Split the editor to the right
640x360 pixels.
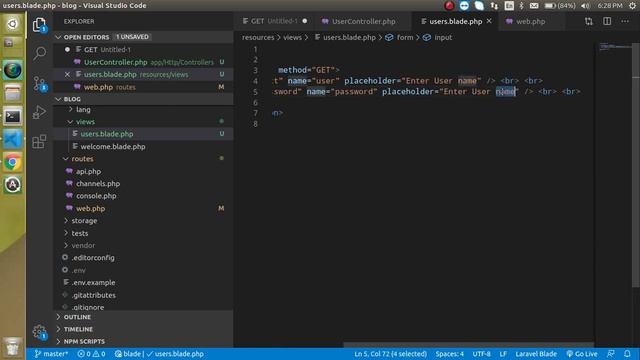[607, 21]
